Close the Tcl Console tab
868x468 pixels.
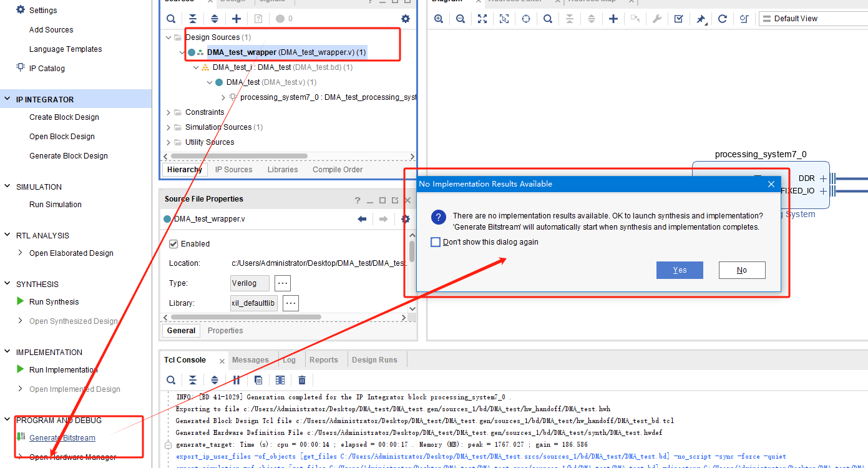(x=222, y=361)
